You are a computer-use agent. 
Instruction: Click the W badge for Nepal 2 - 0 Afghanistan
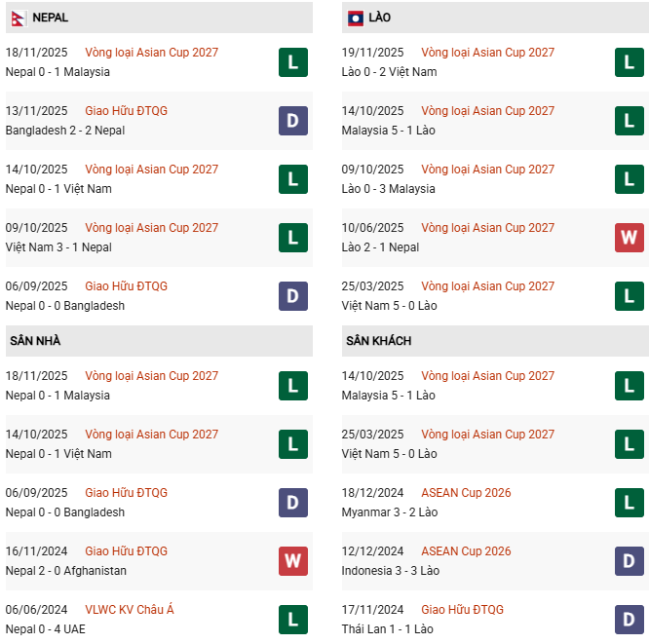click(x=292, y=561)
